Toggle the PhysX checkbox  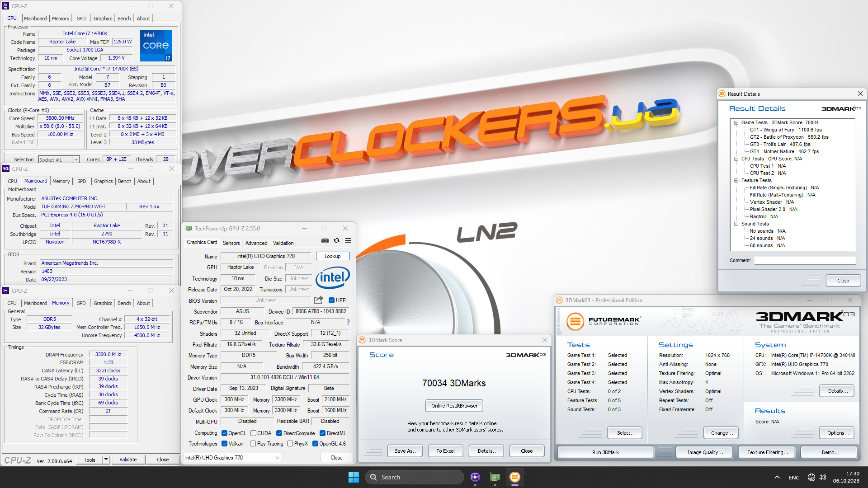(x=290, y=444)
